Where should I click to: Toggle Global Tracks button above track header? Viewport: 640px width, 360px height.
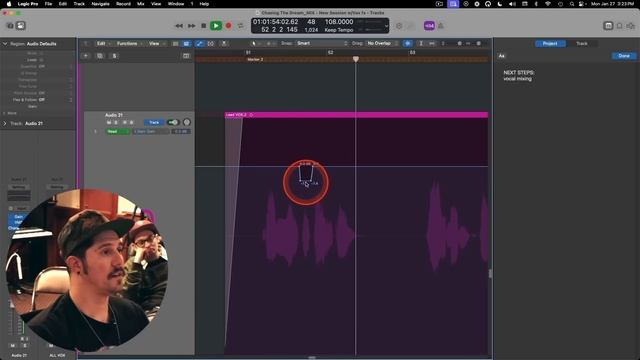point(186,56)
